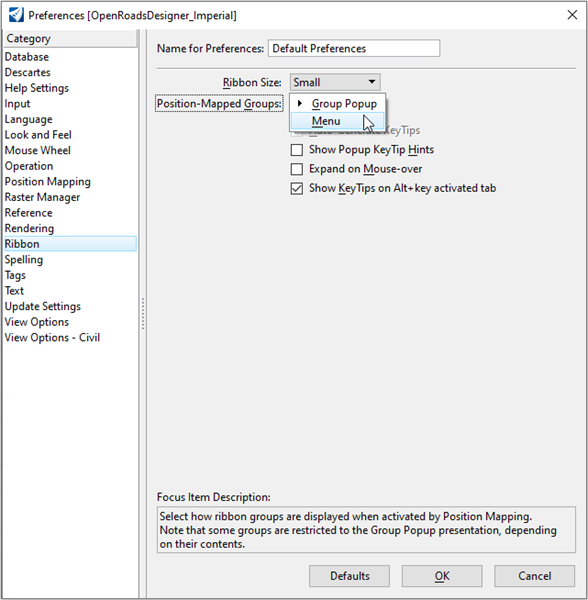588x600 pixels.
Task: Select the highlighted Ribbon category
Action: tap(70, 244)
